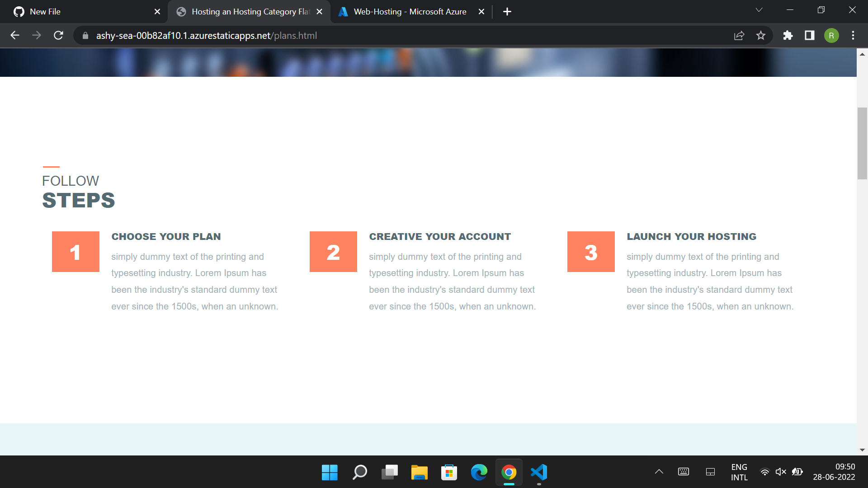The width and height of the screenshot is (868, 488).
Task: Open Visual Studio Code from taskbar
Action: point(539,473)
